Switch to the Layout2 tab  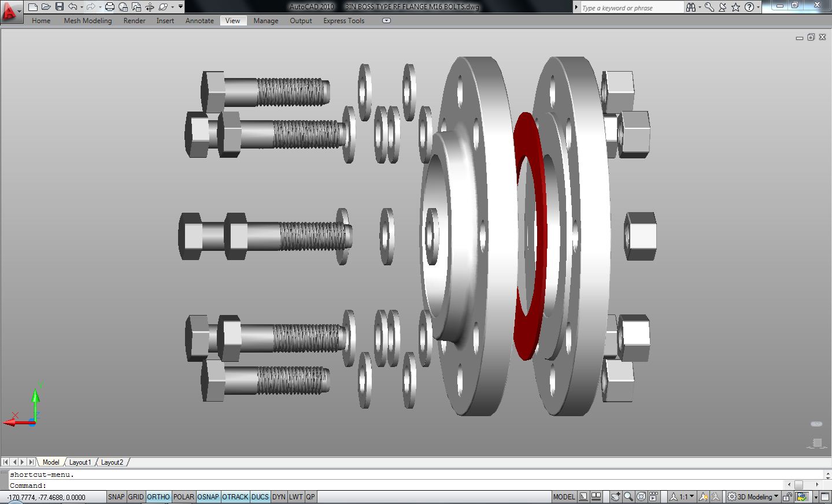tap(112, 462)
